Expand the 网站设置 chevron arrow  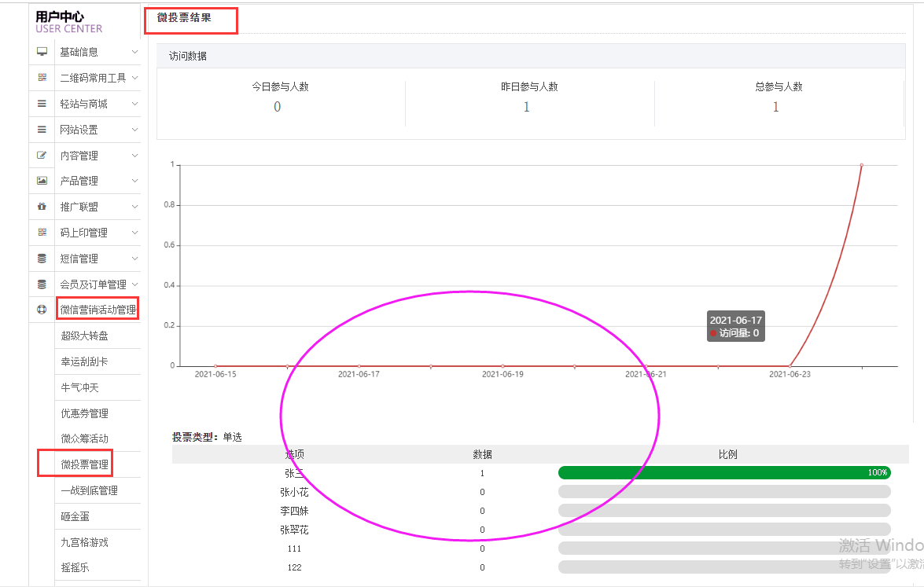(134, 130)
